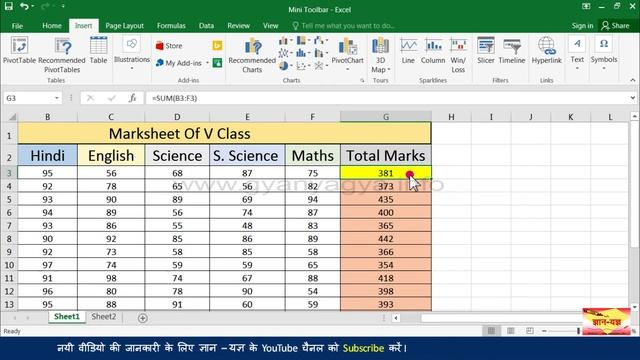Click the horizontal scrollbar left arrow
640x360 pixels.
click(396, 318)
